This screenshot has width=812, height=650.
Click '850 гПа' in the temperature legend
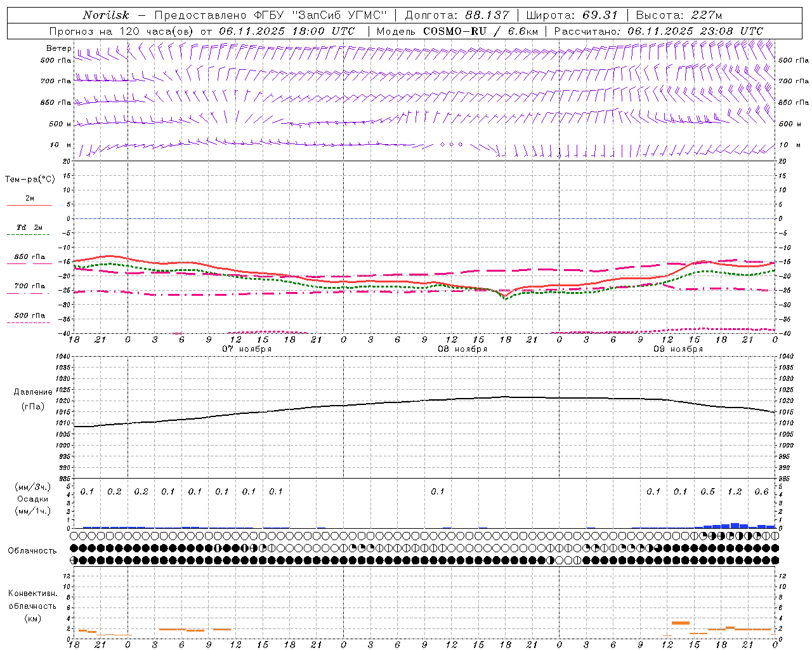(x=30, y=257)
